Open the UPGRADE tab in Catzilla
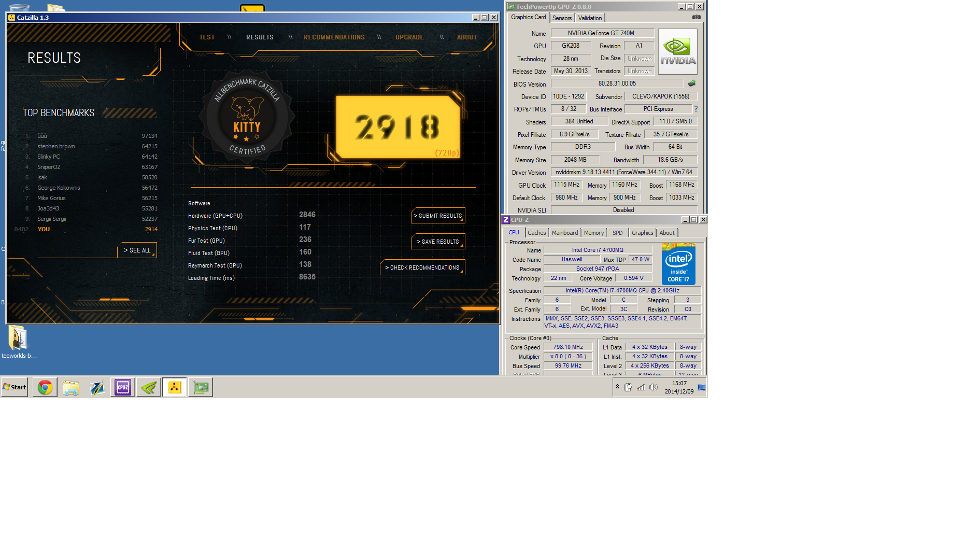The width and height of the screenshot is (980, 549). [x=409, y=37]
